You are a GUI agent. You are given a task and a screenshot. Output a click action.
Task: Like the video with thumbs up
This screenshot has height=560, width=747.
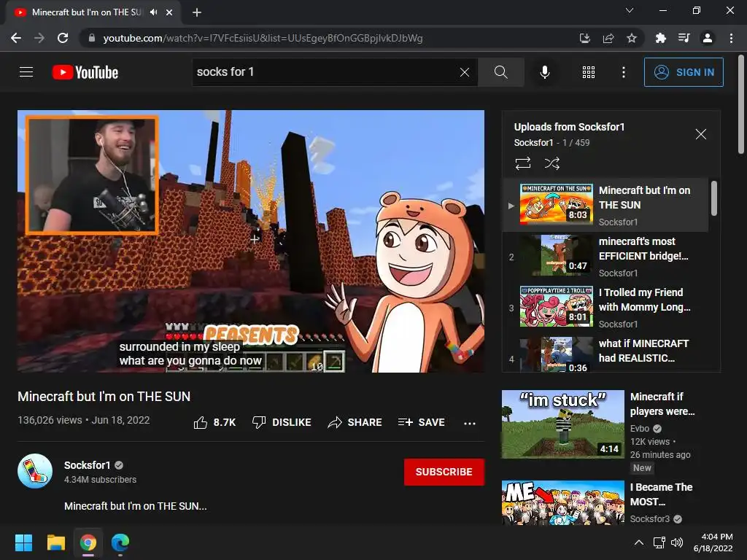[215, 422]
